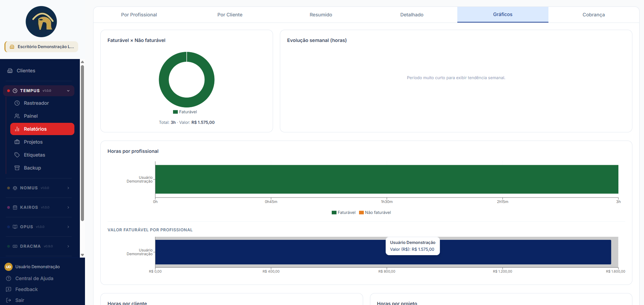This screenshot has height=305, width=644.
Task: Click the Painel people icon
Action: pos(17,116)
